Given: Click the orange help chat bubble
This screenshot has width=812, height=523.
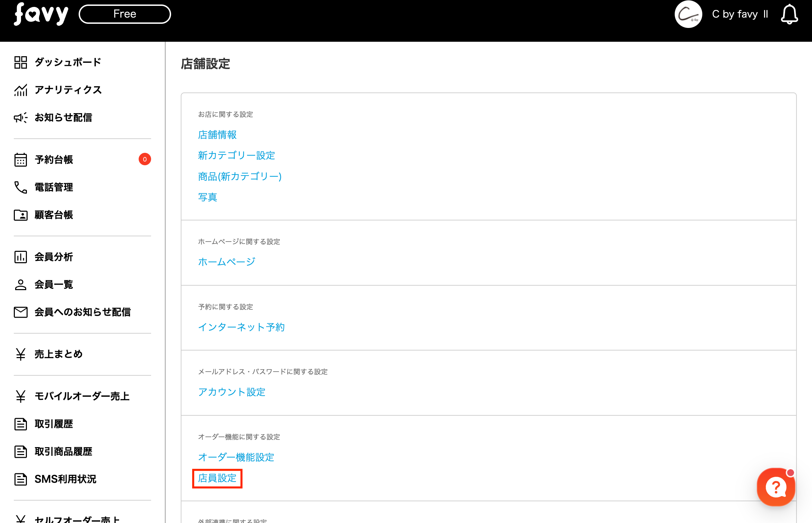Looking at the screenshot, I should (x=776, y=487).
